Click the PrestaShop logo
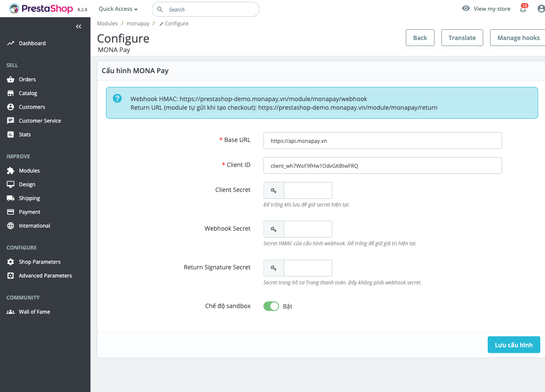Image resolution: width=545 pixels, height=392 pixels. [x=41, y=9]
